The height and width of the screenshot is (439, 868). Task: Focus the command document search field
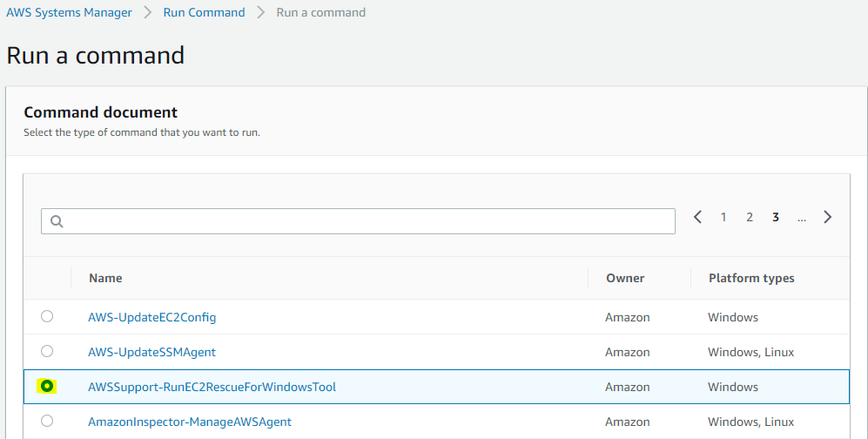358,221
